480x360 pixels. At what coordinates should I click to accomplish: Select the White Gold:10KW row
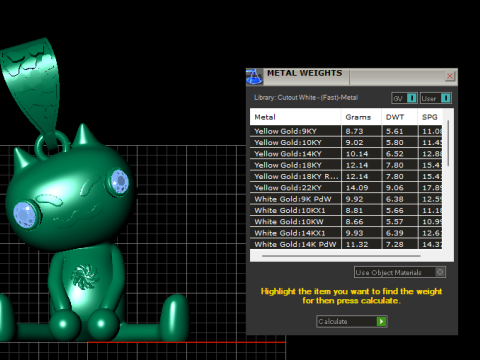click(x=346, y=222)
